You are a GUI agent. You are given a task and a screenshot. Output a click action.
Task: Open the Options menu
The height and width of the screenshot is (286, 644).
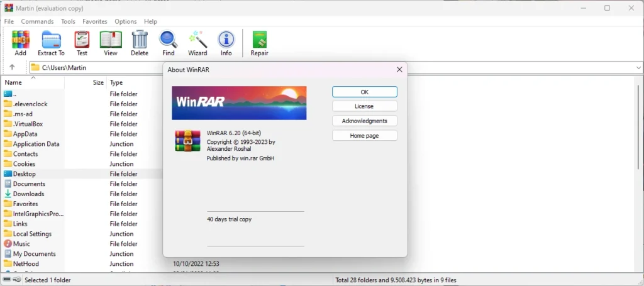point(126,21)
